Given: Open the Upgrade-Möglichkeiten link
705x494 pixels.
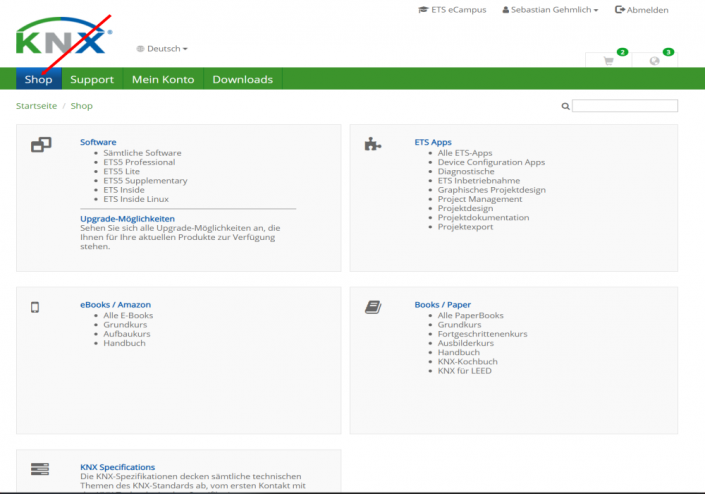Looking at the screenshot, I should coord(127,218).
